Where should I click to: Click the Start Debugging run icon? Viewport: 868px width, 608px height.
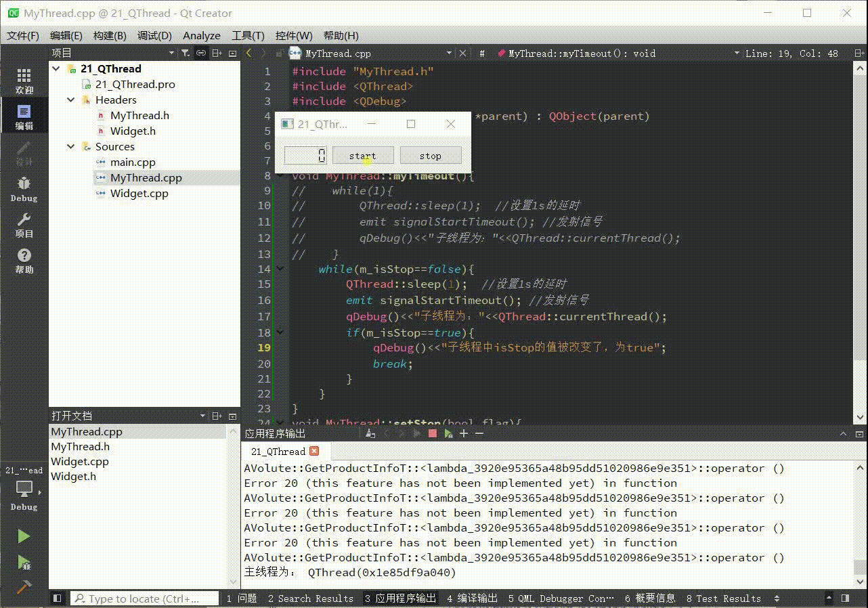coord(24,562)
